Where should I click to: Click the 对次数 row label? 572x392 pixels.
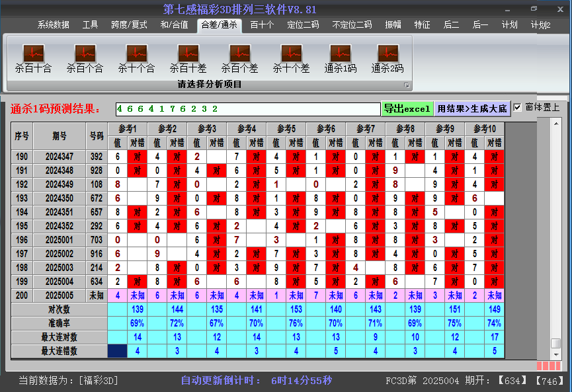(x=59, y=309)
